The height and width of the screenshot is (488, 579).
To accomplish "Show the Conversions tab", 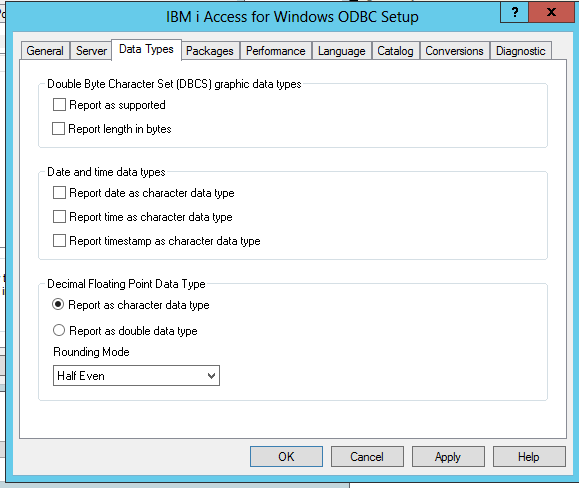I will pyautogui.click(x=454, y=51).
